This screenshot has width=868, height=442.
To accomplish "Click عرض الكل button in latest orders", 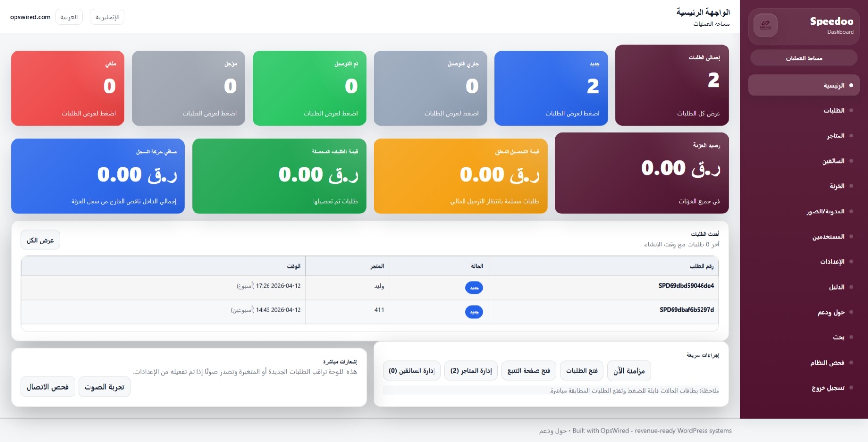I will [40, 240].
